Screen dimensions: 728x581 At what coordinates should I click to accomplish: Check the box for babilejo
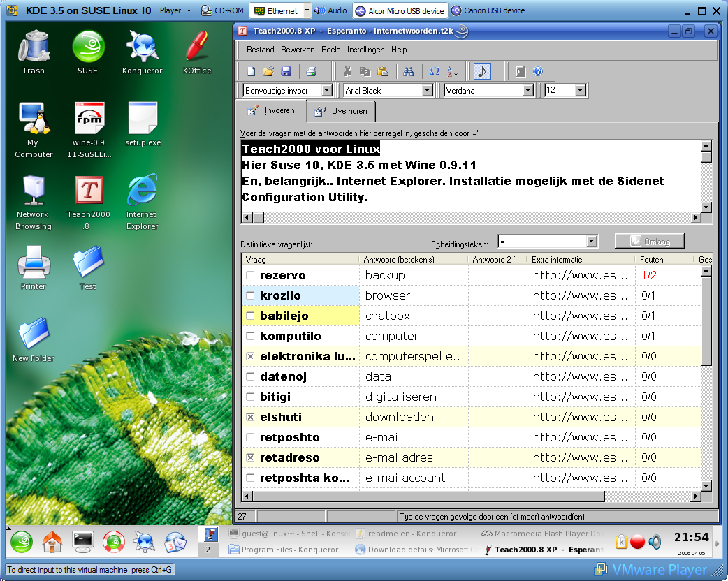(x=250, y=316)
